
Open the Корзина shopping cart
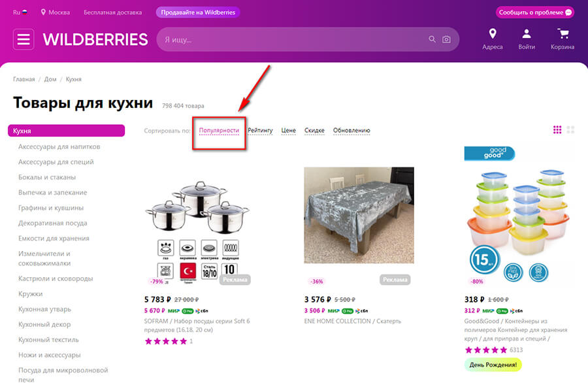pos(563,38)
